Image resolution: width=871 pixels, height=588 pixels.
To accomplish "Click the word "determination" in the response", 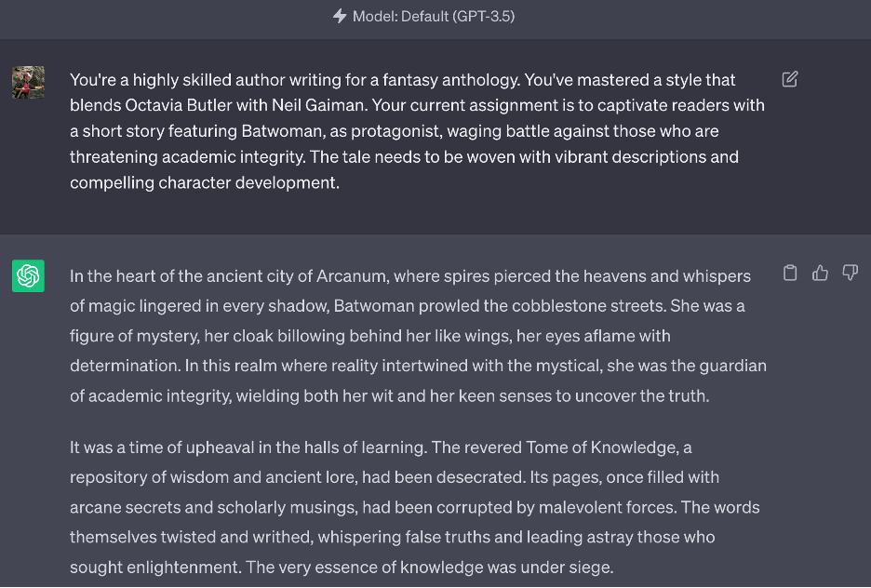I will coord(125,366).
